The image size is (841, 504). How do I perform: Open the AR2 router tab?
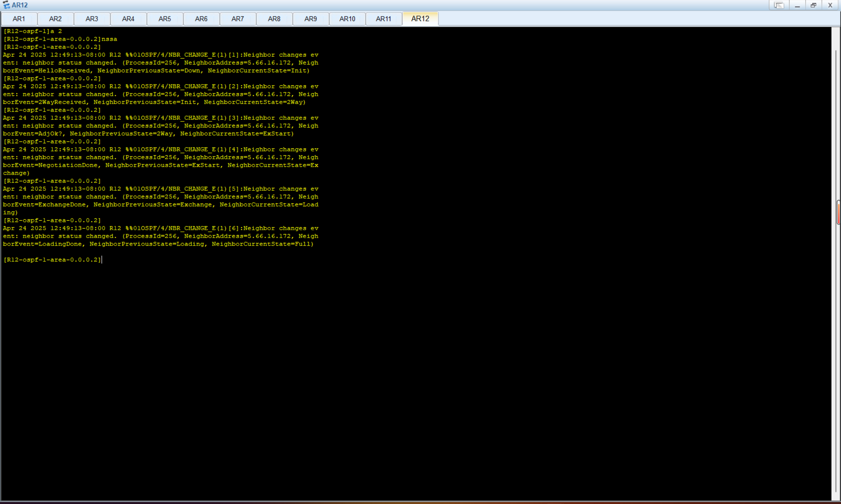click(56, 19)
